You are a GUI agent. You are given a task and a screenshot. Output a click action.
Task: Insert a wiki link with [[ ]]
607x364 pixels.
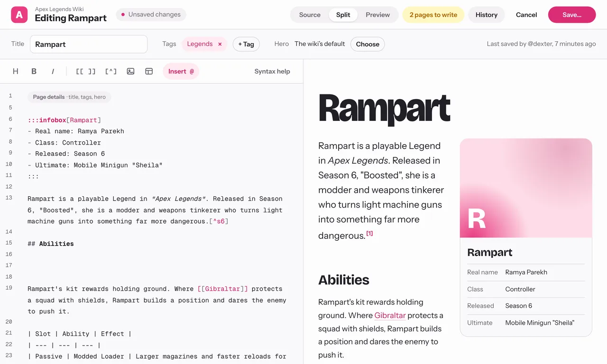(86, 71)
